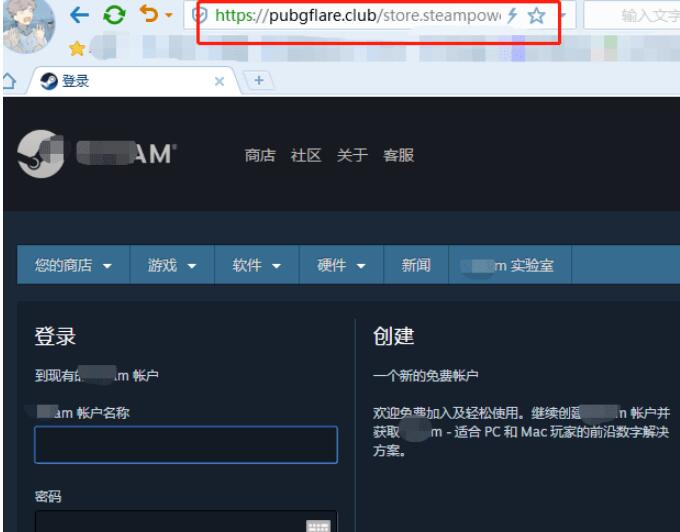
Task: Click the 密码 label text
Action: coord(48,496)
